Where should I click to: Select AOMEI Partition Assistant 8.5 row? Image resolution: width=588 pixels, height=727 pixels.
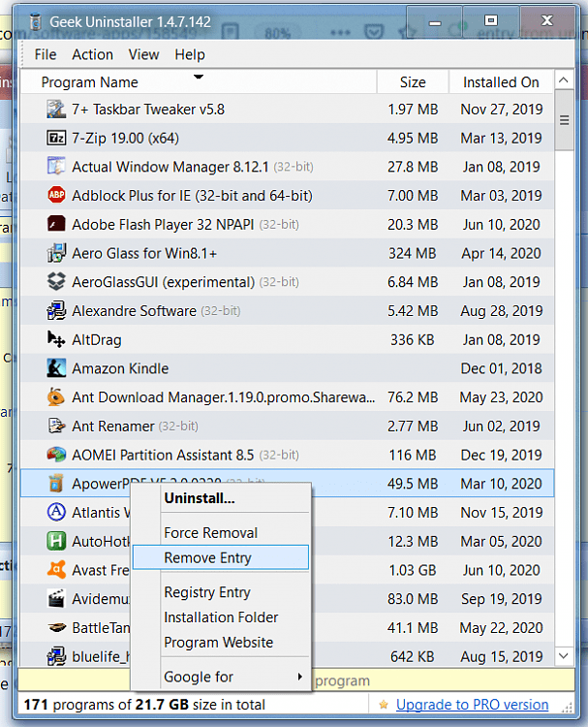click(288, 455)
